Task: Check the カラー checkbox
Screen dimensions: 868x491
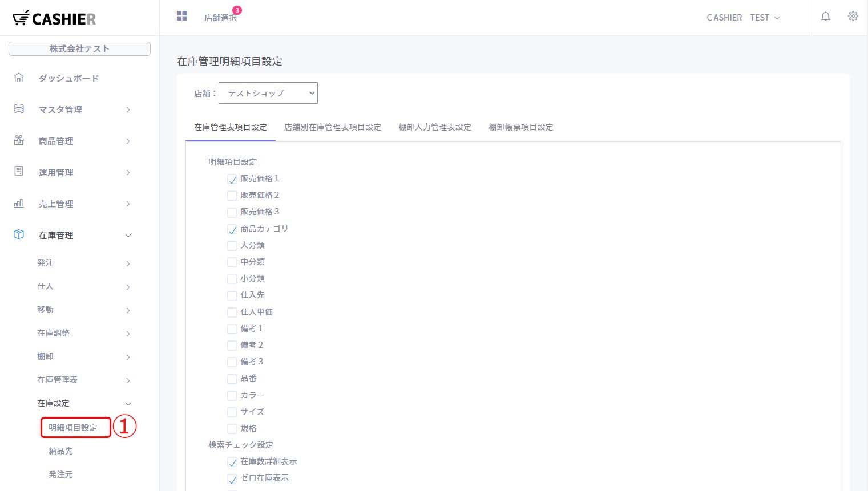Action: 232,396
